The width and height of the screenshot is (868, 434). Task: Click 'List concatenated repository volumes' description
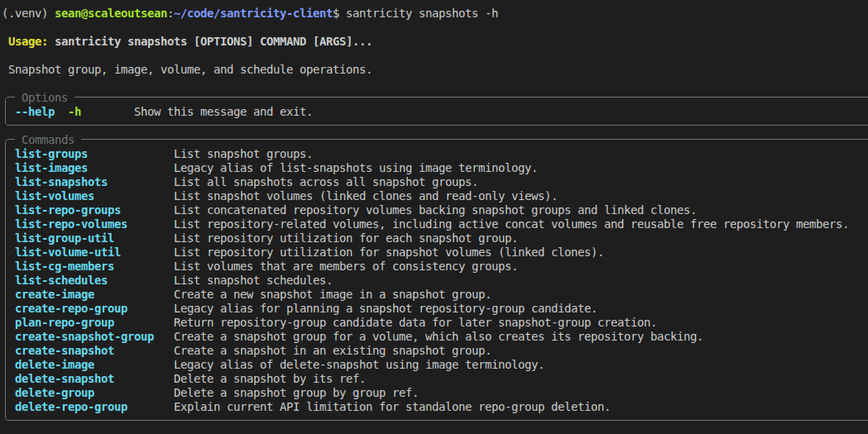click(434, 211)
